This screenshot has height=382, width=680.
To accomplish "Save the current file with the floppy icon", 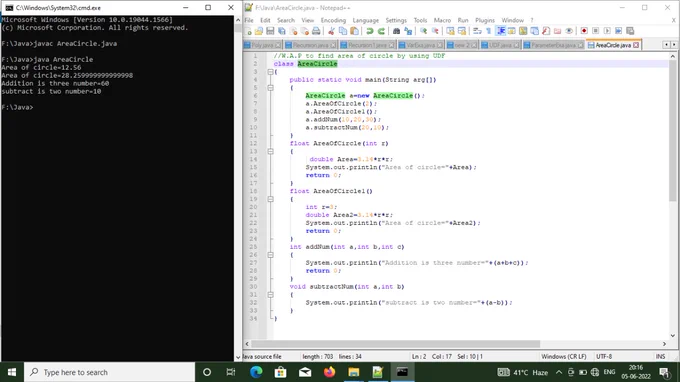I will pos(270,31).
